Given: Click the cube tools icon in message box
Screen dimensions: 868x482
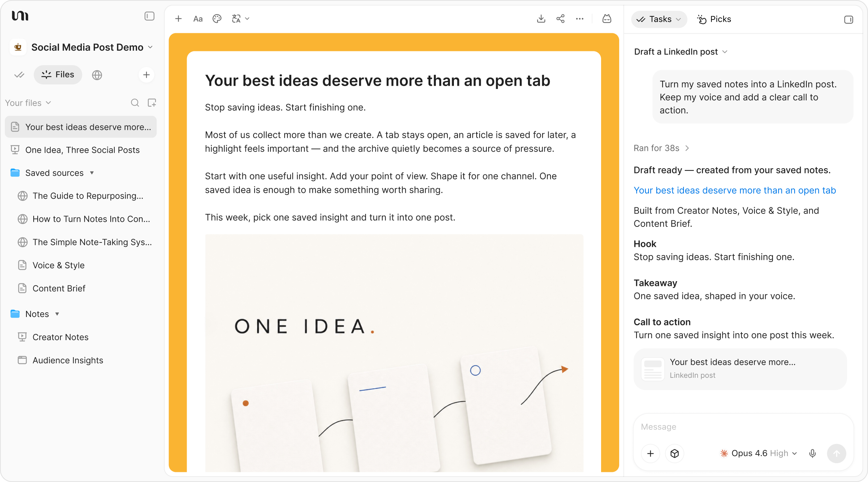Looking at the screenshot, I should pos(675,453).
